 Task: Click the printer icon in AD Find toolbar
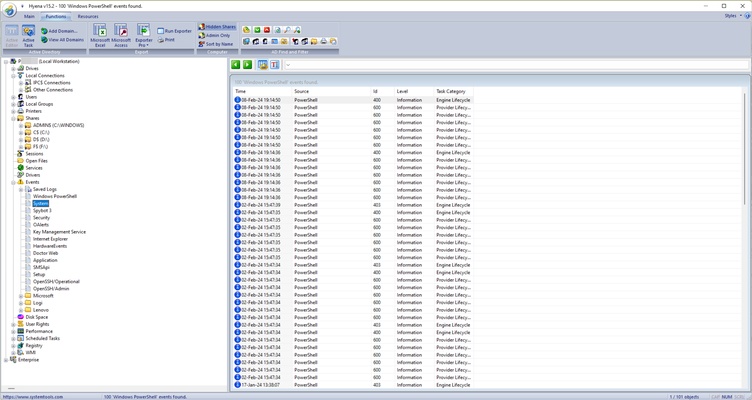point(324,42)
